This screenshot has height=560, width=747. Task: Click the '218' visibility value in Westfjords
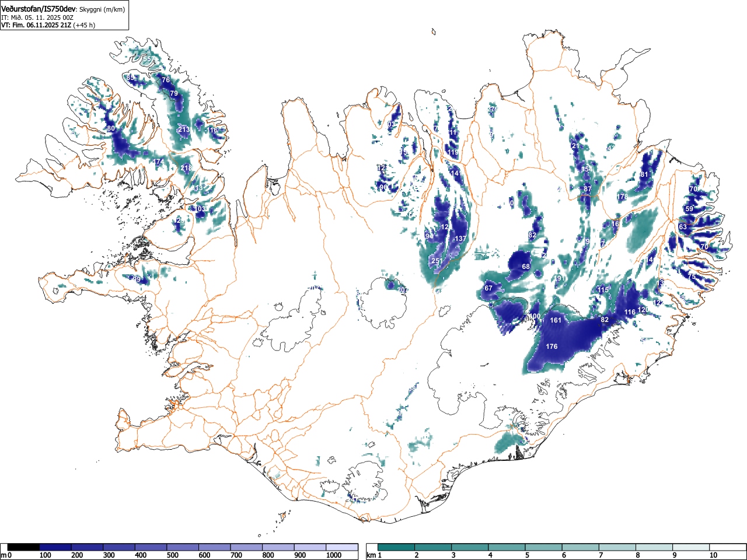pos(186,168)
